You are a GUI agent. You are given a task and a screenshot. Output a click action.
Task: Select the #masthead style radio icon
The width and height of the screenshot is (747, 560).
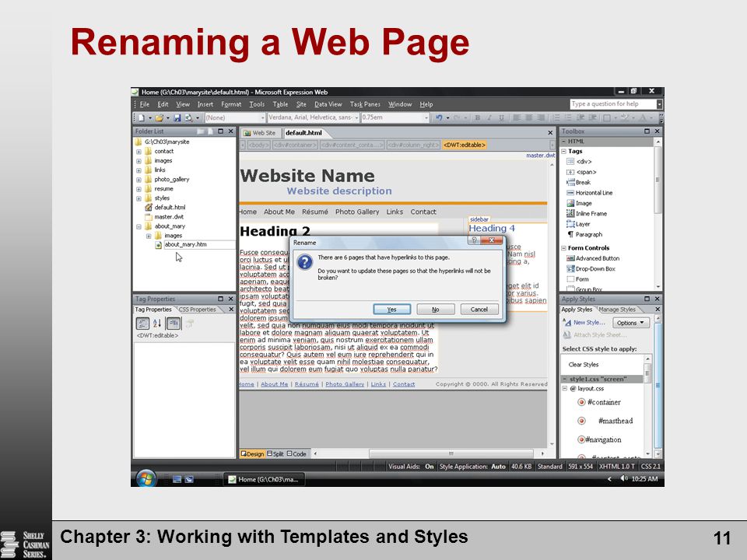pos(581,421)
